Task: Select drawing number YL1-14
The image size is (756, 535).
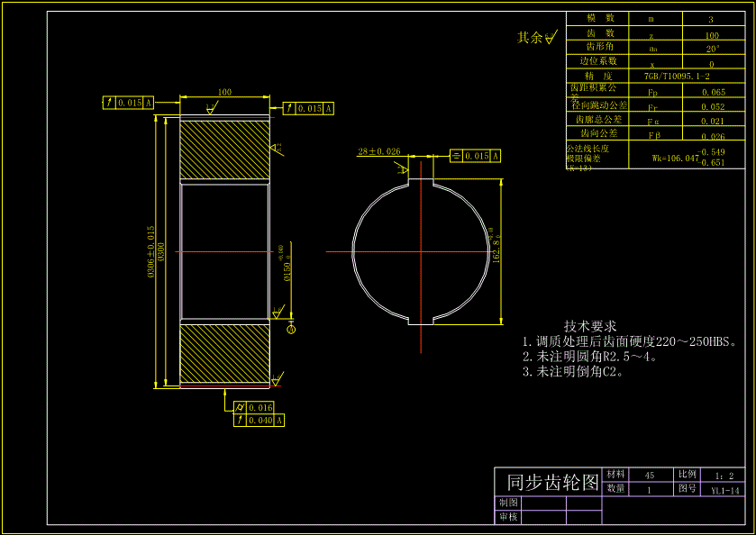Action: tap(725, 491)
